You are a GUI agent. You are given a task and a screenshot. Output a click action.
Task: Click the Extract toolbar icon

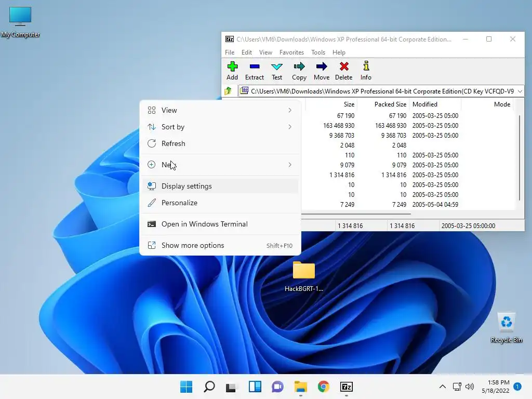tap(255, 71)
